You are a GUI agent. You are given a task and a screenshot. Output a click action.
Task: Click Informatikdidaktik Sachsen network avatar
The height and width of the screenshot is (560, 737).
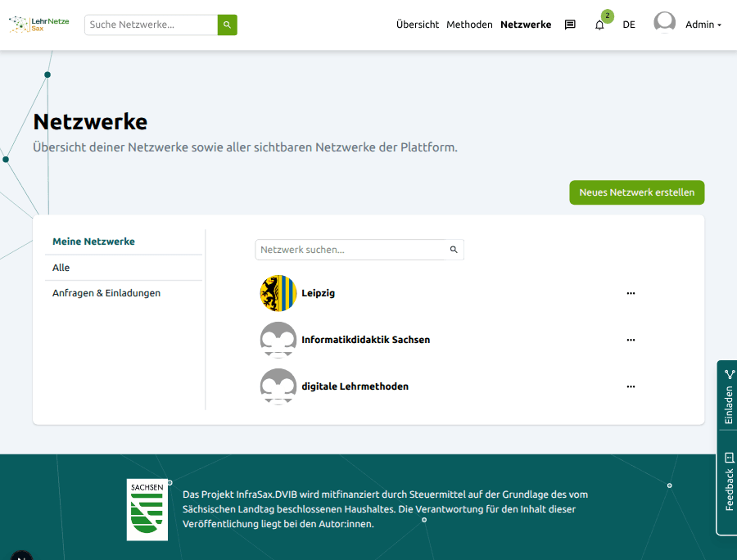click(x=278, y=340)
